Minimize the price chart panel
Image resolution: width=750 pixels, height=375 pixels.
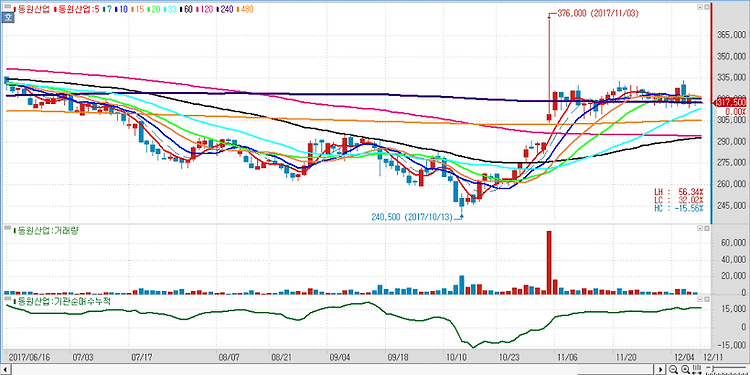[699, 7]
